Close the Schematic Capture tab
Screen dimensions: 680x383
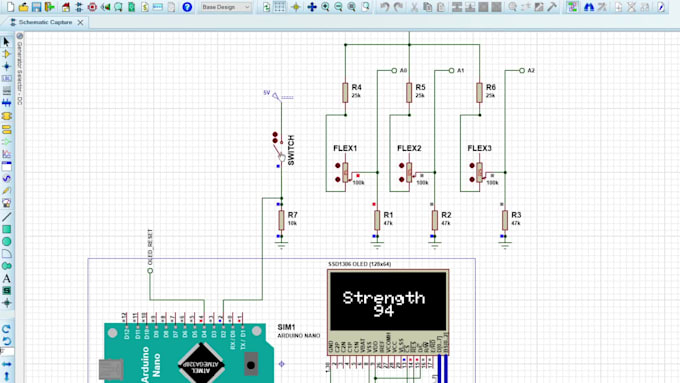tap(80, 23)
